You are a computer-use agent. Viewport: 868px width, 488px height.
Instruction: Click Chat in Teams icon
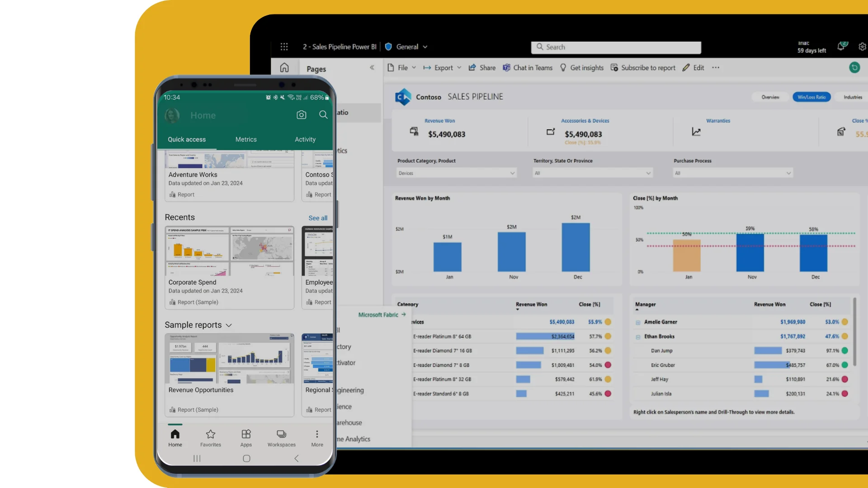point(508,67)
